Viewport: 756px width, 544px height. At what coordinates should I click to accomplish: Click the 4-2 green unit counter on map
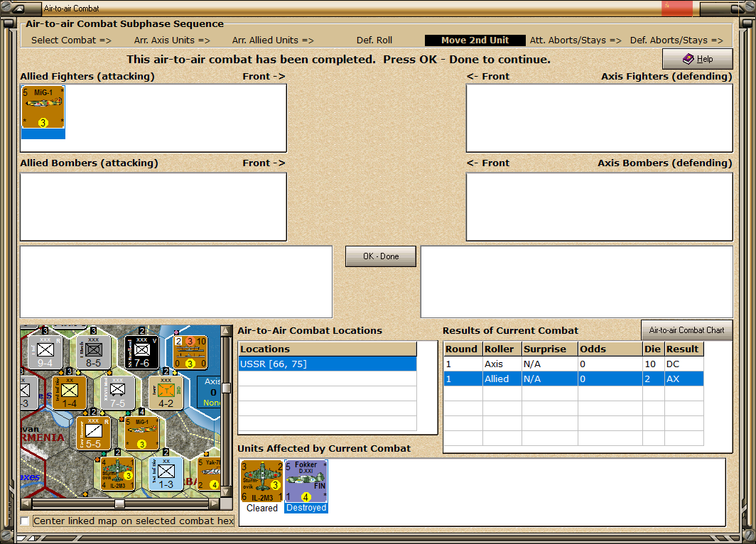166,392
